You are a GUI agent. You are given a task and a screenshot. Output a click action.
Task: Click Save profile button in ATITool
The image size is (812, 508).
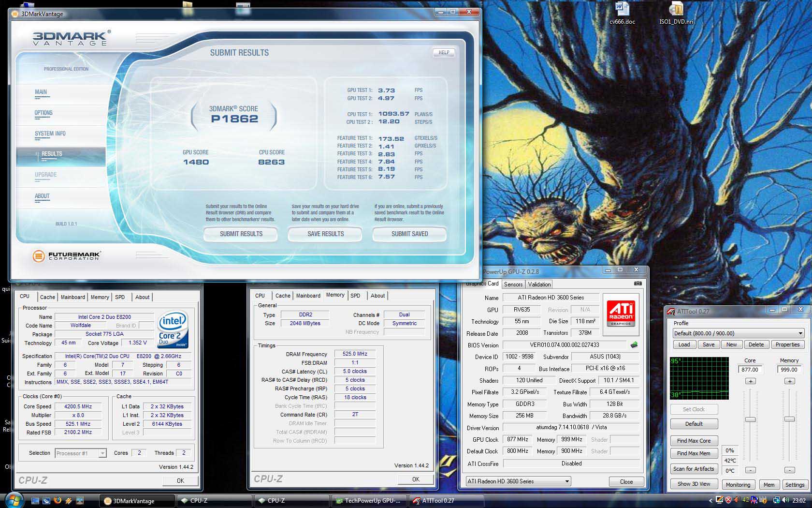pos(708,344)
